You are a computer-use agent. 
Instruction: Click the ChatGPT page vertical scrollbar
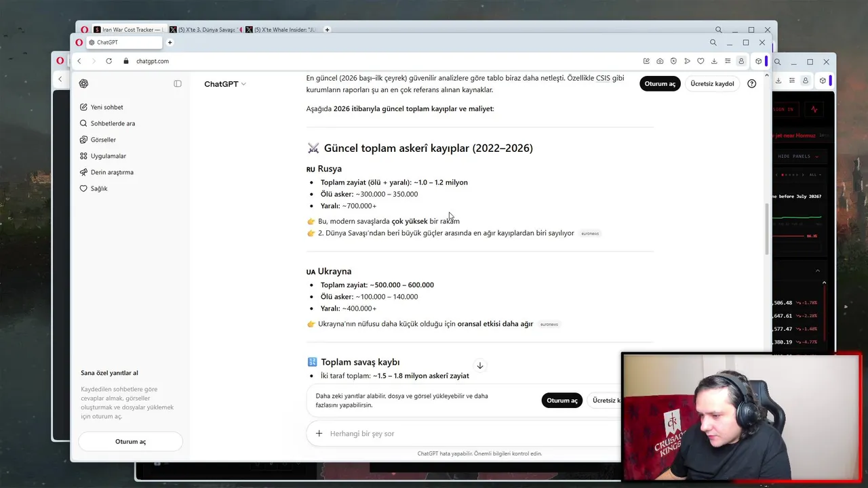click(768, 229)
